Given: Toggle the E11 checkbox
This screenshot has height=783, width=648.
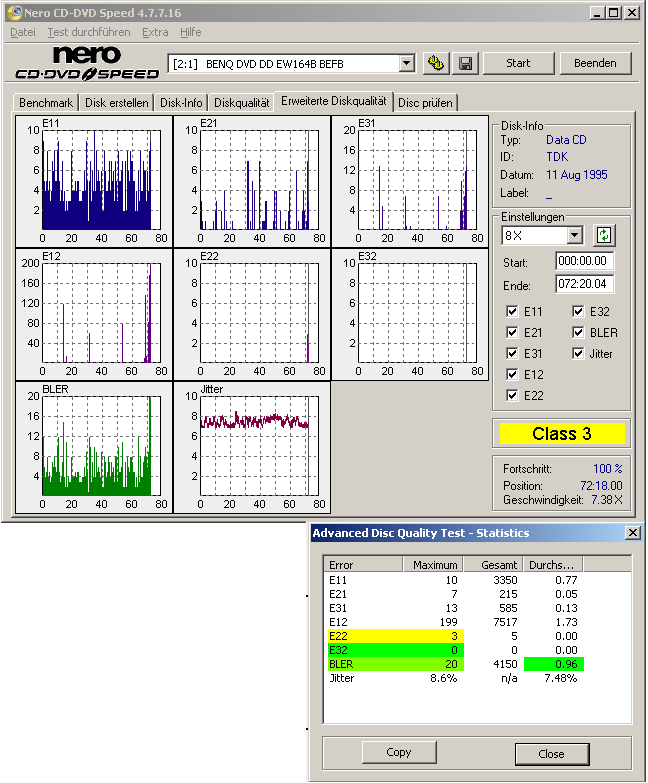Looking at the screenshot, I should (x=512, y=311).
